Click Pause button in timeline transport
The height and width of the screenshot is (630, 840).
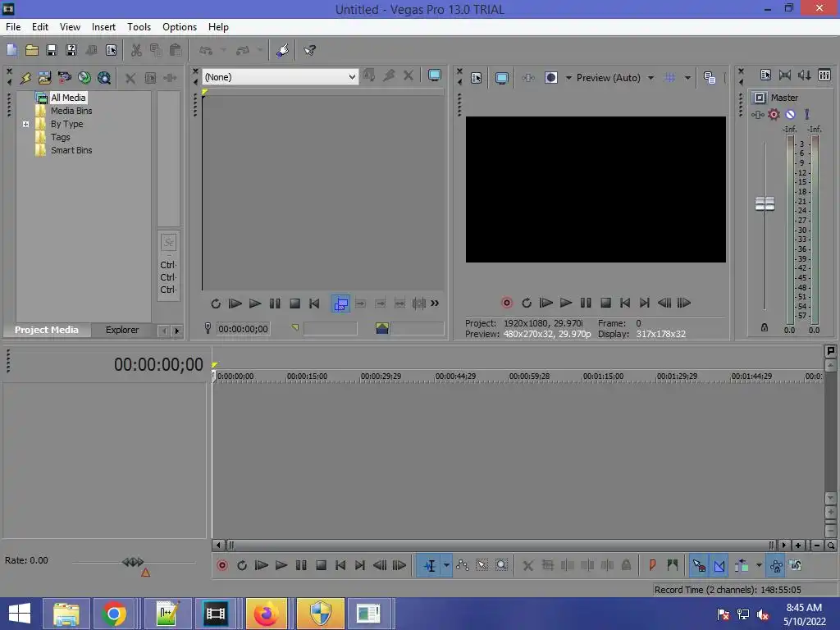(x=301, y=565)
